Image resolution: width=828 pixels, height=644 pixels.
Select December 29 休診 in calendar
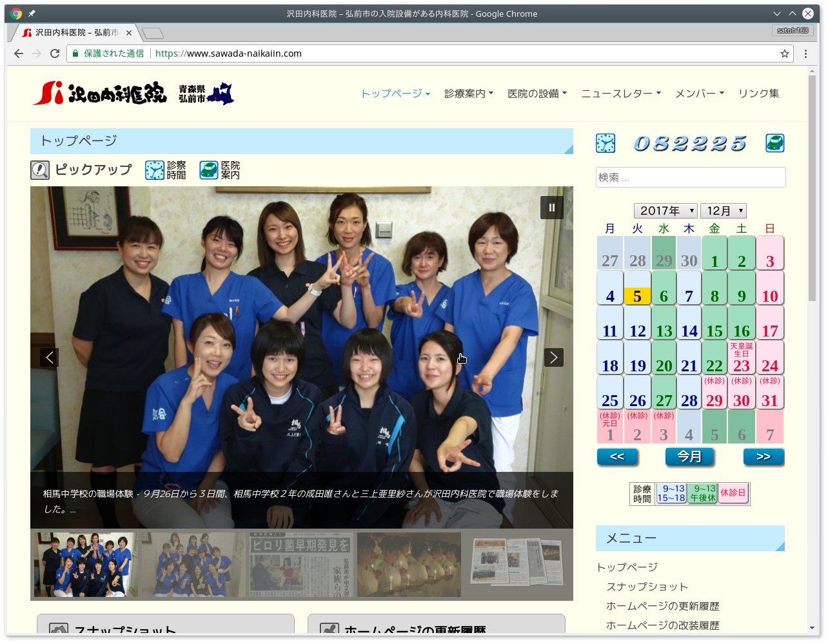click(x=715, y=393)
